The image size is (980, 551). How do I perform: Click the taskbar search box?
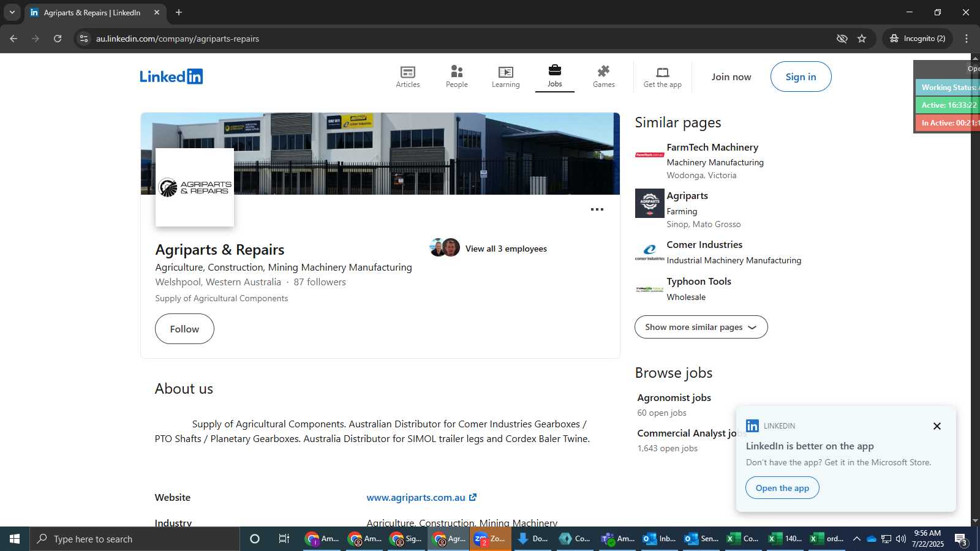click(x=135, y=539)
